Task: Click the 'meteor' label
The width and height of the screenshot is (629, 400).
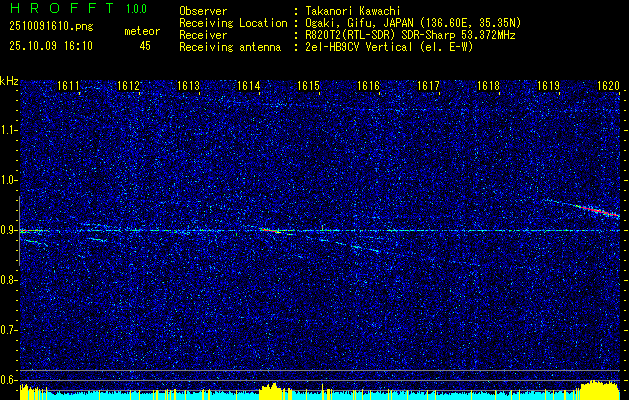Action: 142,31
